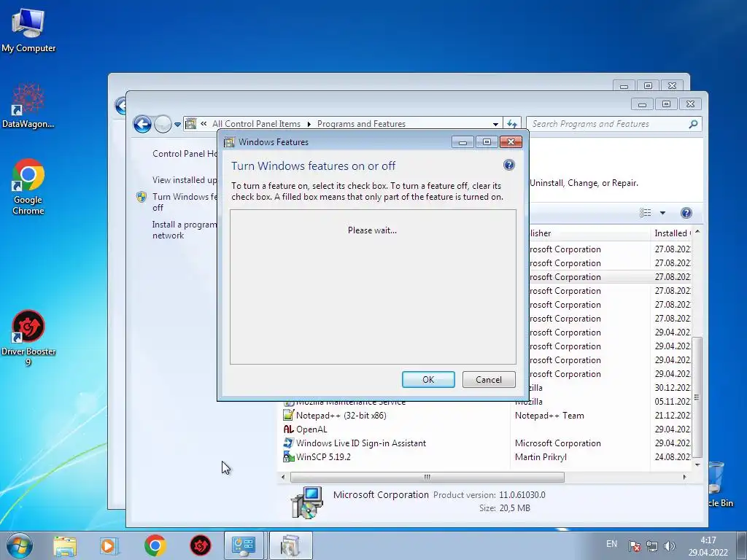This screenshot has width=747, height=560.
Task: Click the Control Panel address bar icon
Action: click(190, 124)
